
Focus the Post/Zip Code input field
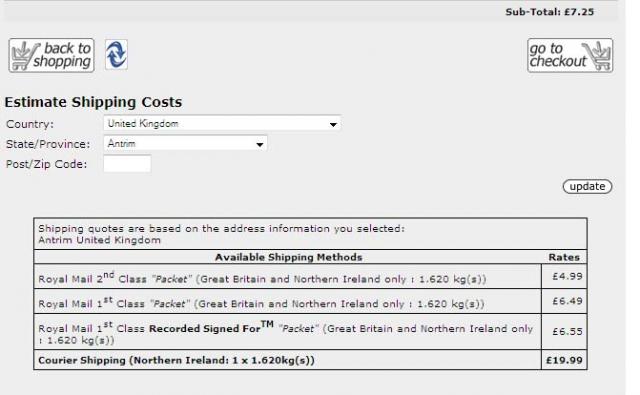pyautogui.click(x=127, y=164)
